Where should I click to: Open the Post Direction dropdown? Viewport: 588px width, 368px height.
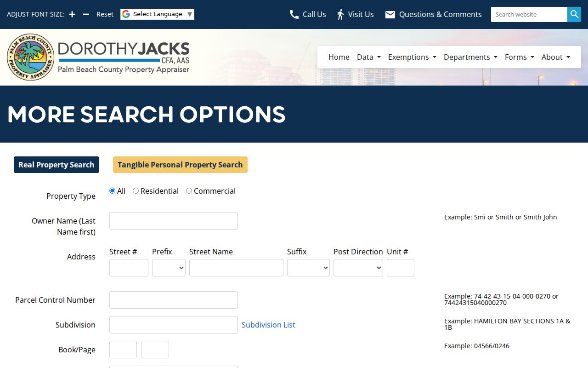(358, 268)
